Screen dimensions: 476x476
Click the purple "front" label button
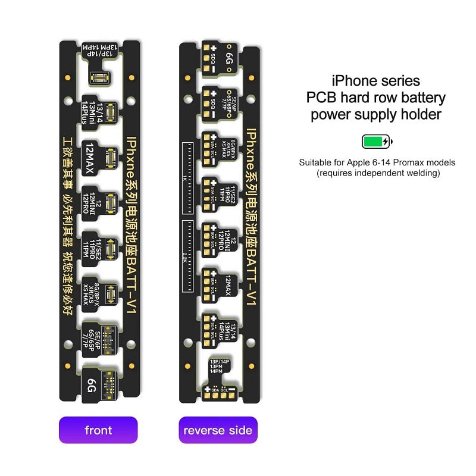click(x=98, y=430)
